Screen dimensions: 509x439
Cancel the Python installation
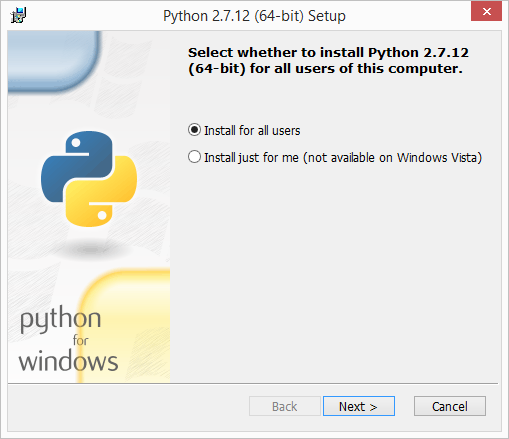[450, 406]
